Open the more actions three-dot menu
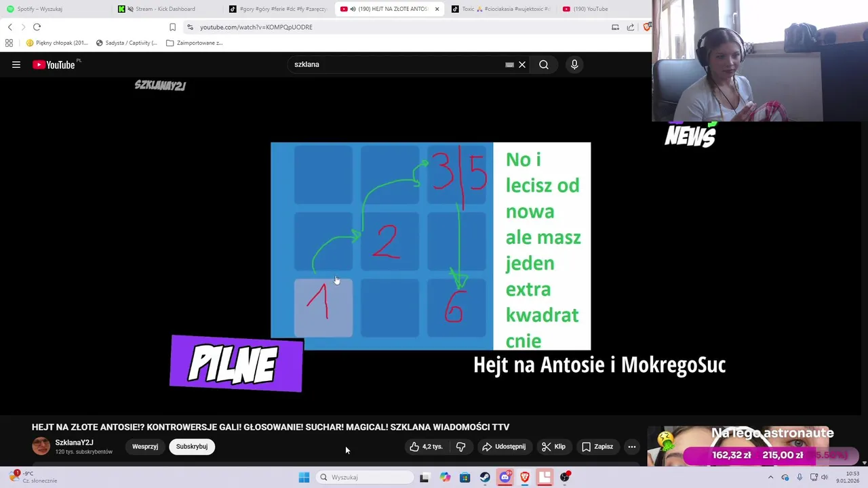Screen dimensions: 868x488 pos(632,447)
